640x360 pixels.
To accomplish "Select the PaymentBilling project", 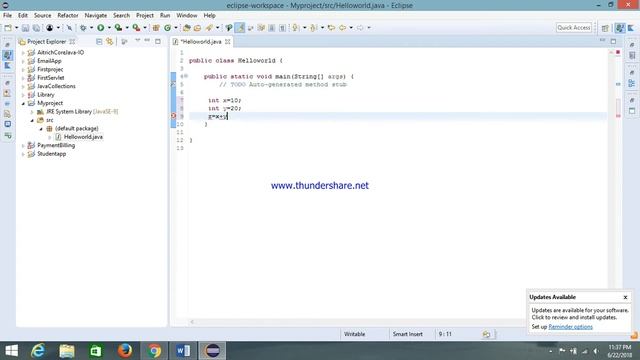I will (x=56, y=146).
